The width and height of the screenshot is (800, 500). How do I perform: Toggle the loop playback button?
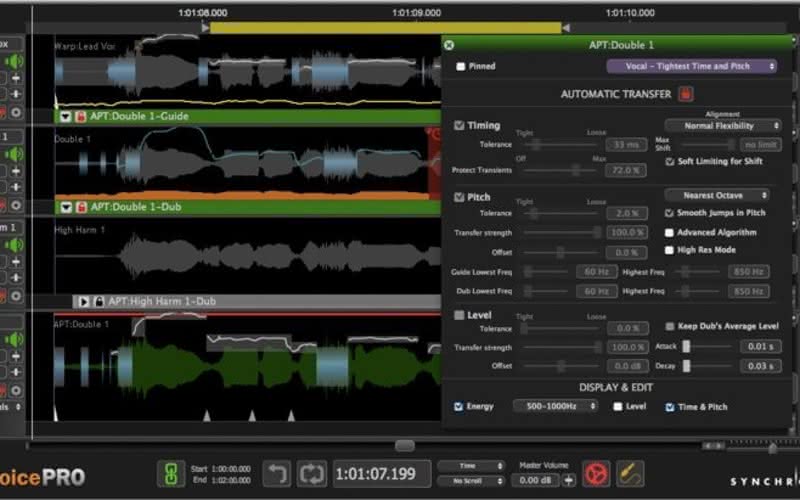click(x=312, y=474)
